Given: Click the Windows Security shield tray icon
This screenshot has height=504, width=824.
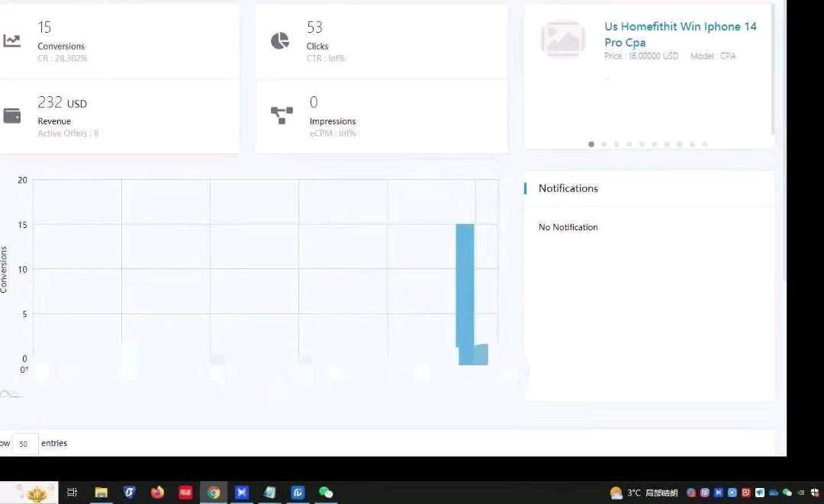Looking at the screenshot, I should click(815, 493).
